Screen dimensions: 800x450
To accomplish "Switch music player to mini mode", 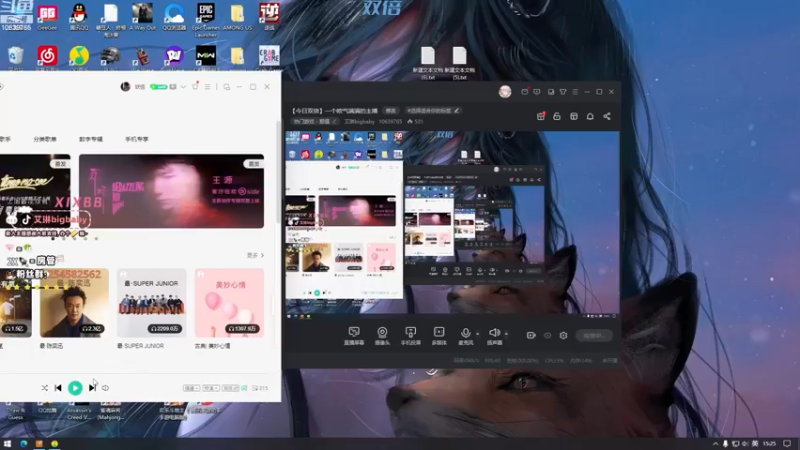I will [227, 87].
